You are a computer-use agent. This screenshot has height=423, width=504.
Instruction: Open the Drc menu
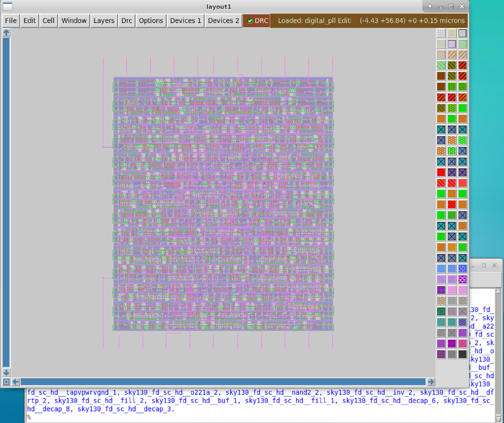tap(126, 21)
